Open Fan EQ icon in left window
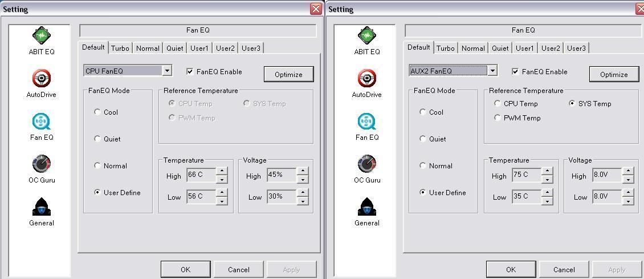This screenshot has width=644, height=279. coord(41,121)
